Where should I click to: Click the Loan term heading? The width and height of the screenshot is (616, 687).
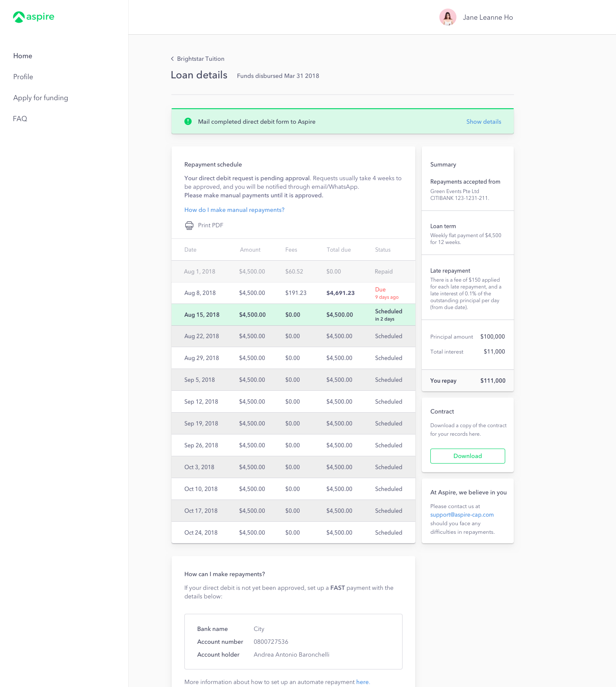pos(443,226)
